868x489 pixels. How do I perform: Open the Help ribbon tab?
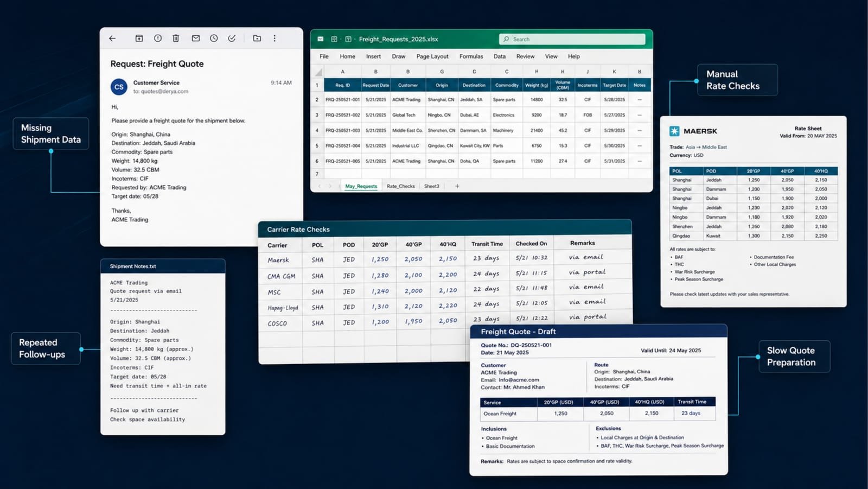(x=574, y=56)
